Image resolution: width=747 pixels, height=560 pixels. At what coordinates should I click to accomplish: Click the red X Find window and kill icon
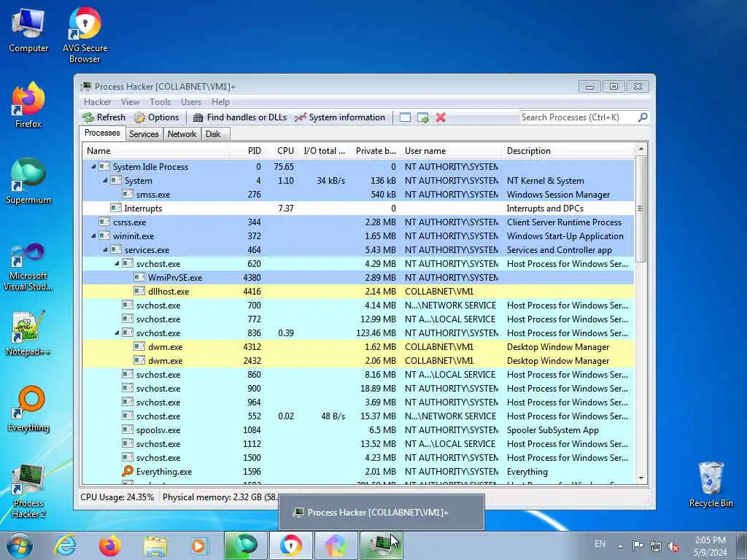coord(441,117)
